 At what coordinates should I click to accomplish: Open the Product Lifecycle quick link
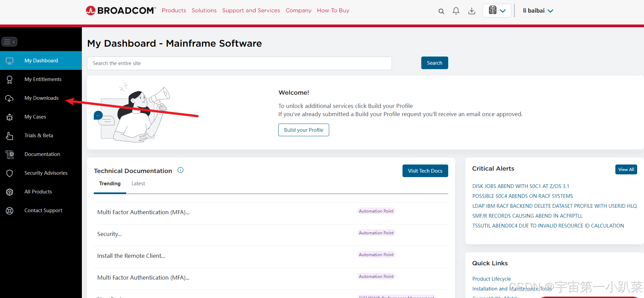[492, 279]
